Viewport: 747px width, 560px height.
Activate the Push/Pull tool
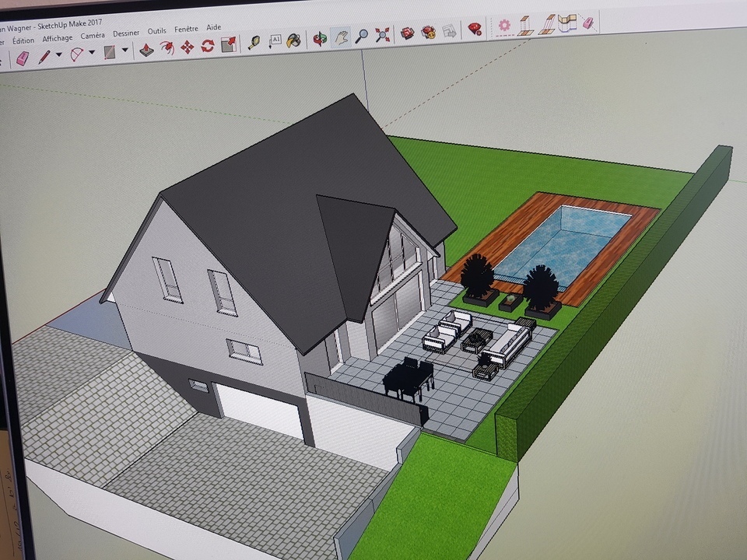tap(146, 50)
